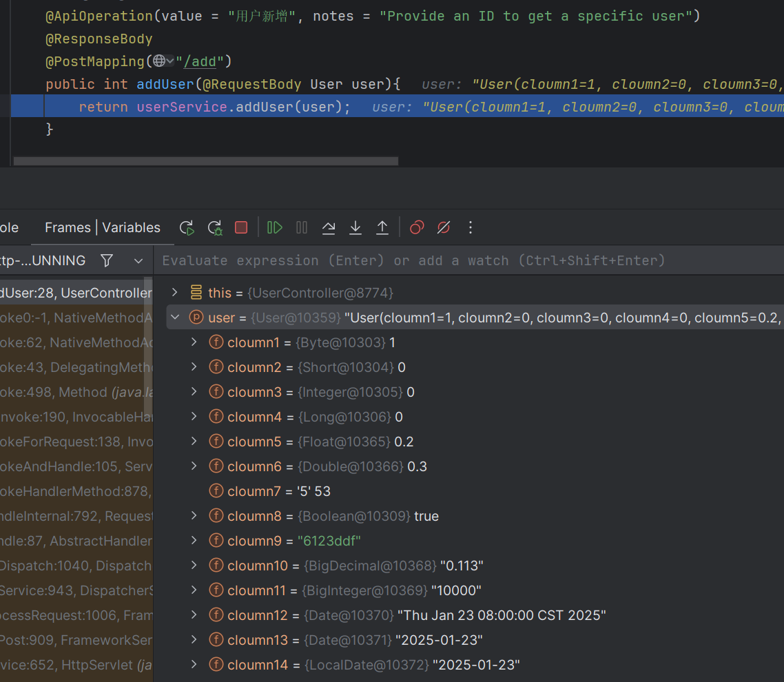Expand cloumn3 Integer field

coord(194,391)
